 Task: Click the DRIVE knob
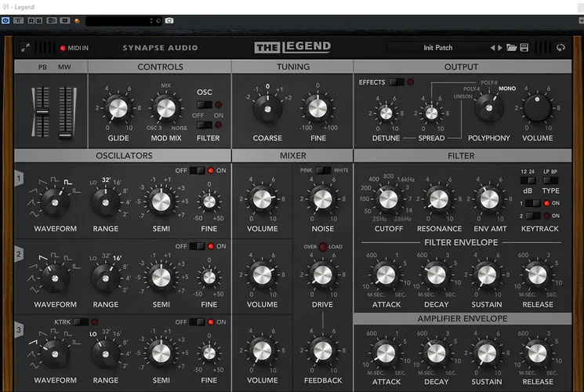(322, 275)
